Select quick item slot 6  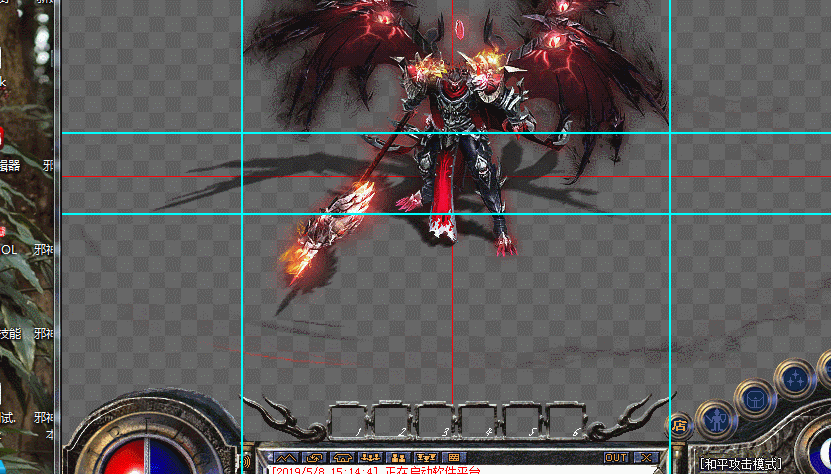click(565, 422)
